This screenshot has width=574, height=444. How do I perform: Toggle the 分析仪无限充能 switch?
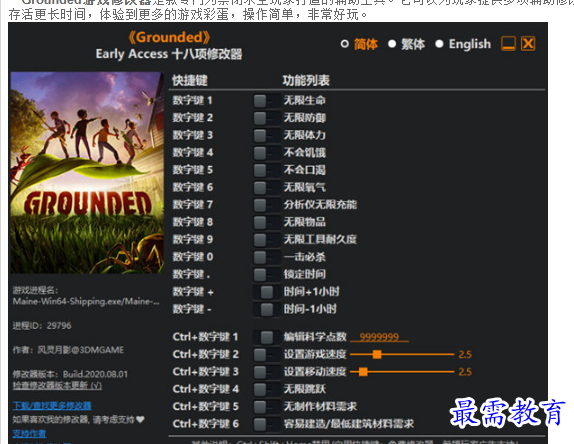(x=266, y=205)
